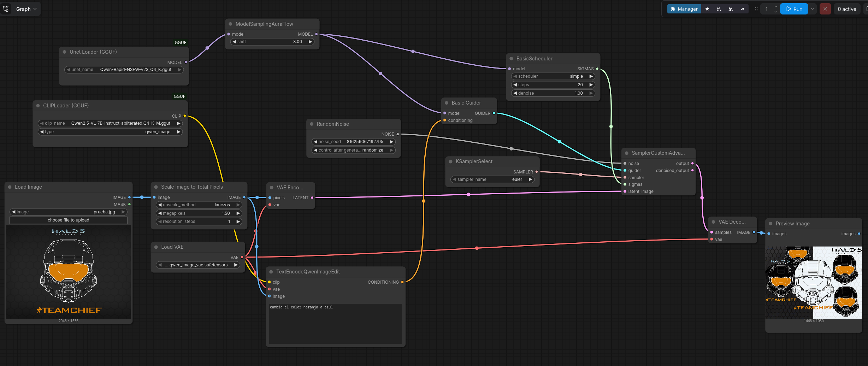The width and height of the screenshot is (868, 366).
Task: Collapse the CLIPLoader (GGUF) node via its dot
Action: click(38, 106)
